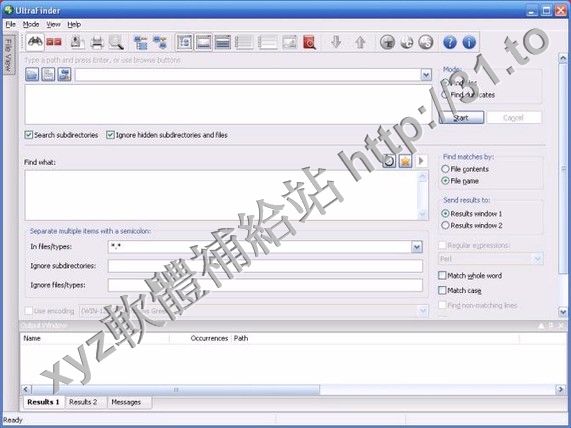Select the Find duplicates mode radio
The height and width of the screenshot is (428, 571).
pos(445,95)
